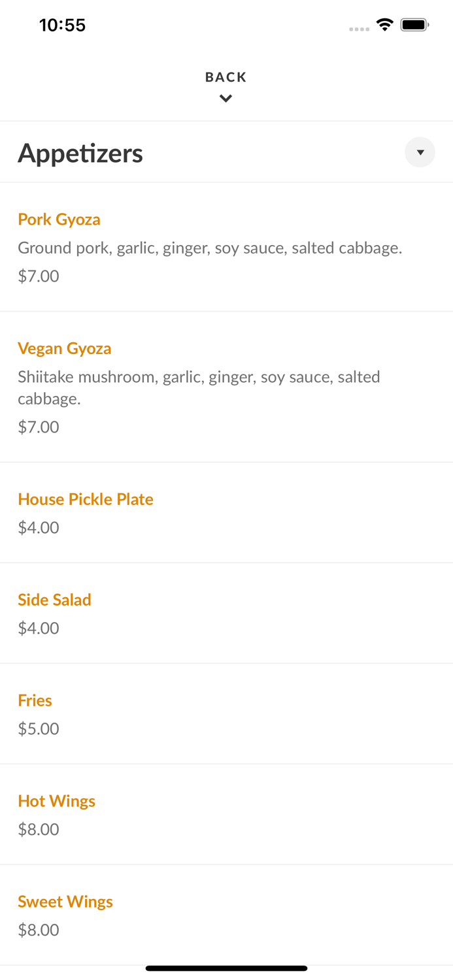Click the down chevron under BACK

[226, 99]
